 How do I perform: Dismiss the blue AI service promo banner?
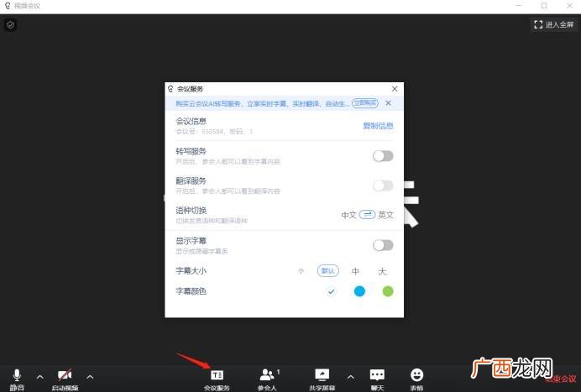coord(388,103)
